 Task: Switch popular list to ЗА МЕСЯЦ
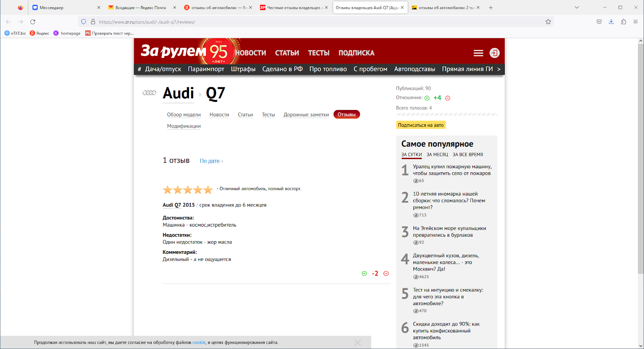[437, 155]
